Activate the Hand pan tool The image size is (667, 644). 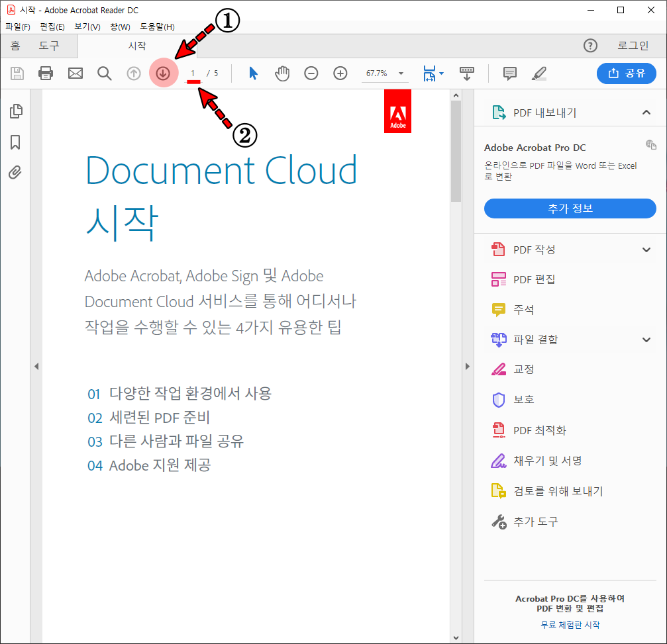282,73
